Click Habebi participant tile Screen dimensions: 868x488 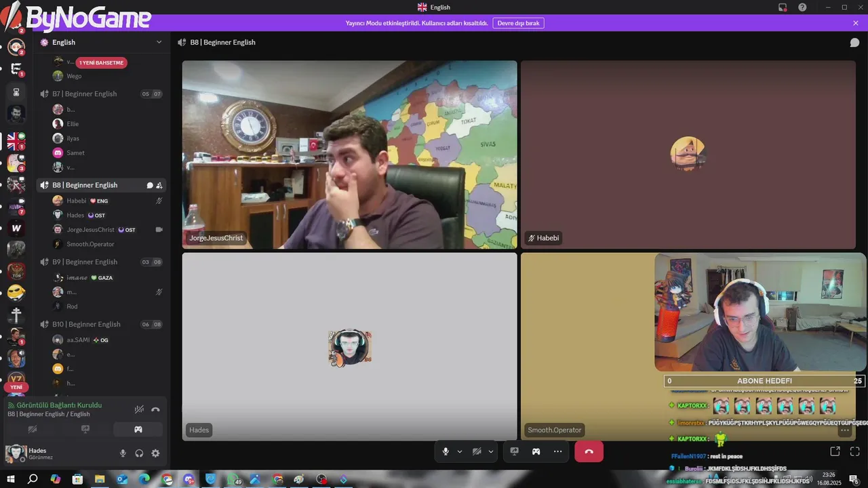pyautogui.click(x=688, y=155)
